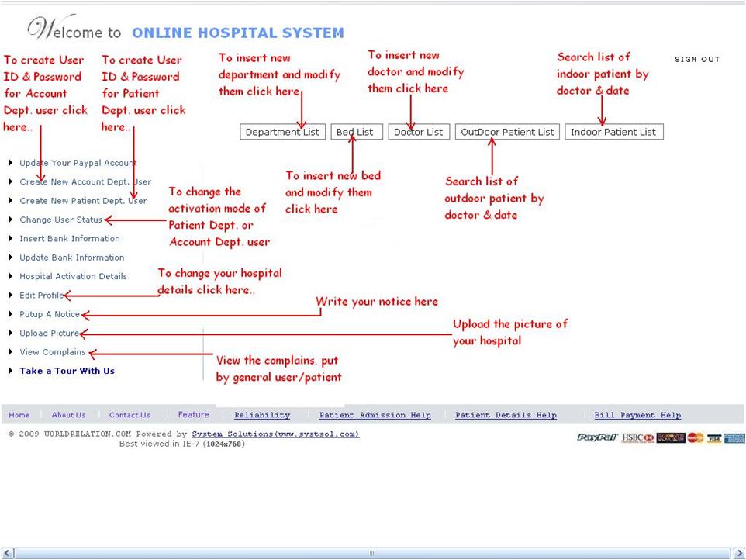
Task: Click the arrow beside Hospital Activation Details
Action: coord(10,276)
